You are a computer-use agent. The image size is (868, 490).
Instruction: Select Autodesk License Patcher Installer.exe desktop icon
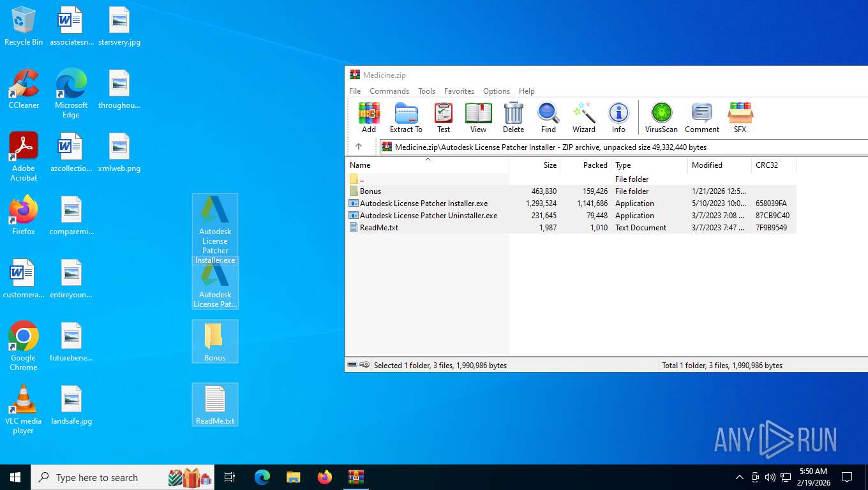pos(215,229)
